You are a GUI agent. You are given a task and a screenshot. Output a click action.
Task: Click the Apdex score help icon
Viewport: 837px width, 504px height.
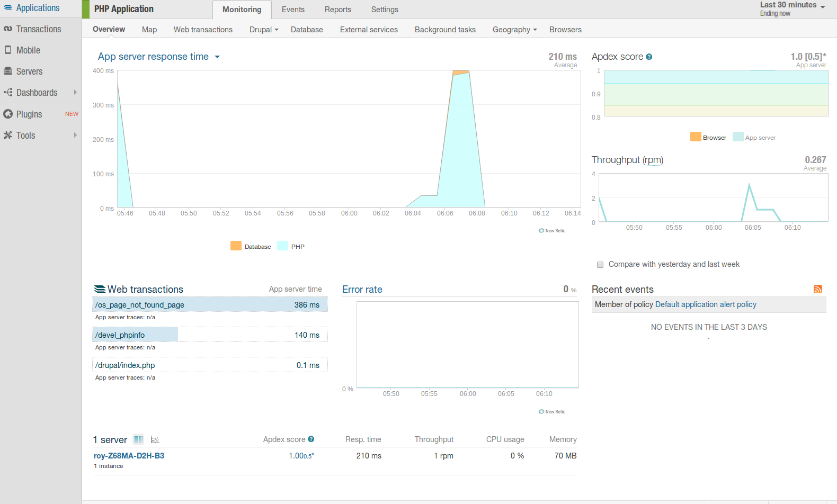tap(649, 57)
